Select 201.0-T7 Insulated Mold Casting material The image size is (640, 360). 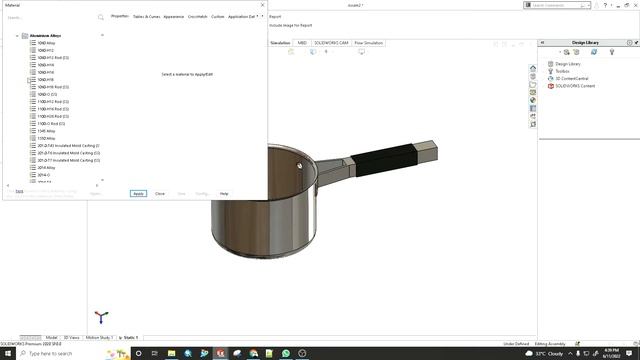pos(69,160)
